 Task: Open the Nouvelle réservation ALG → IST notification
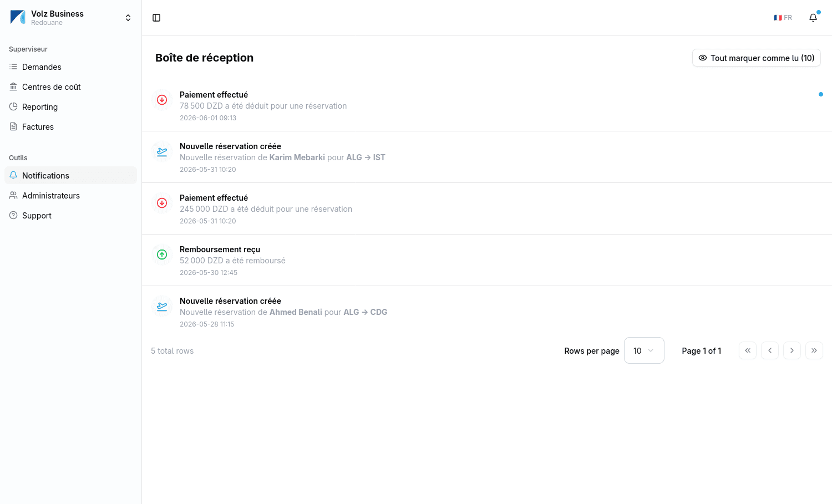[x=487, y=157]
